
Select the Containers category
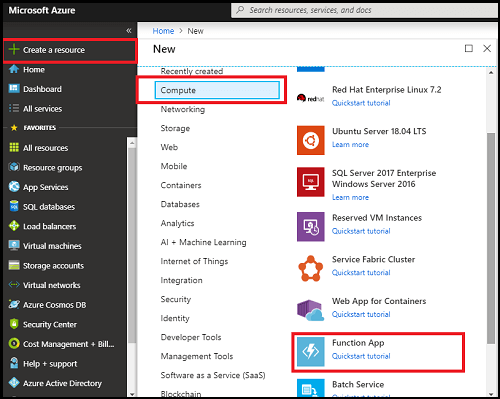181,185
